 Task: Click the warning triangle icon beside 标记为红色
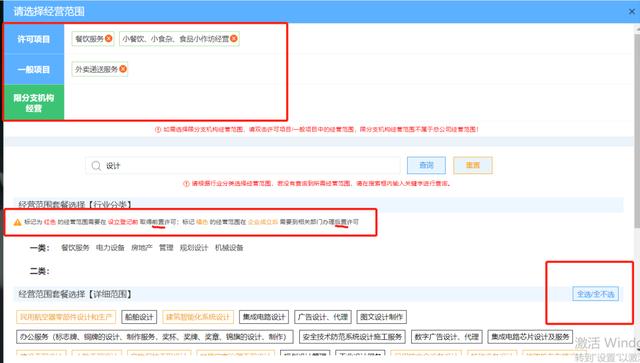click(17, 222)
